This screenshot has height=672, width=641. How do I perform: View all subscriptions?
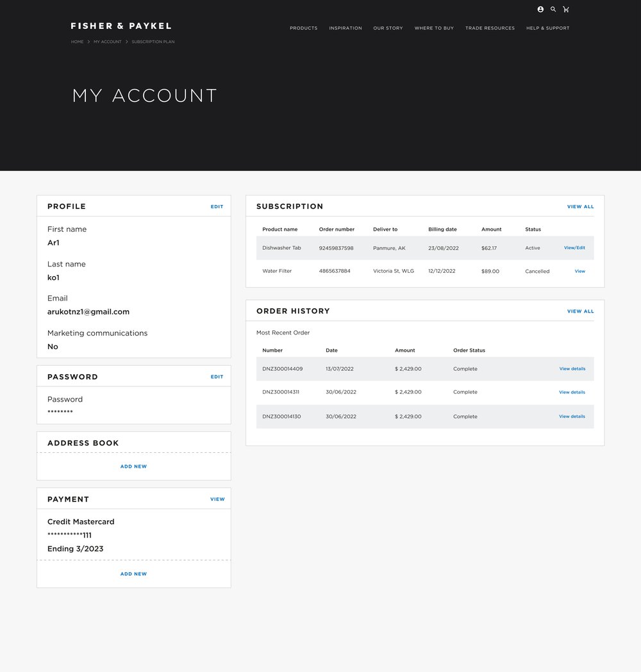click(x=580, y=207)
